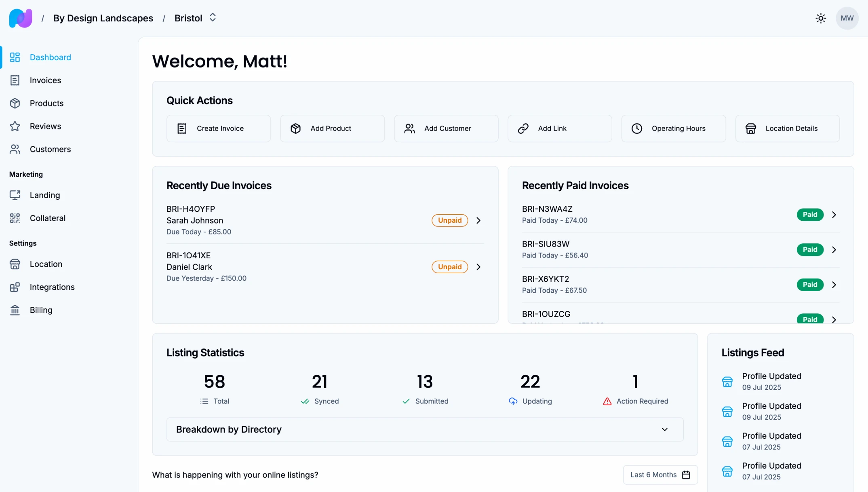Click the Customers people icon in sidebar
This screenshot has height=492, width=868.
tap(15, 149)
